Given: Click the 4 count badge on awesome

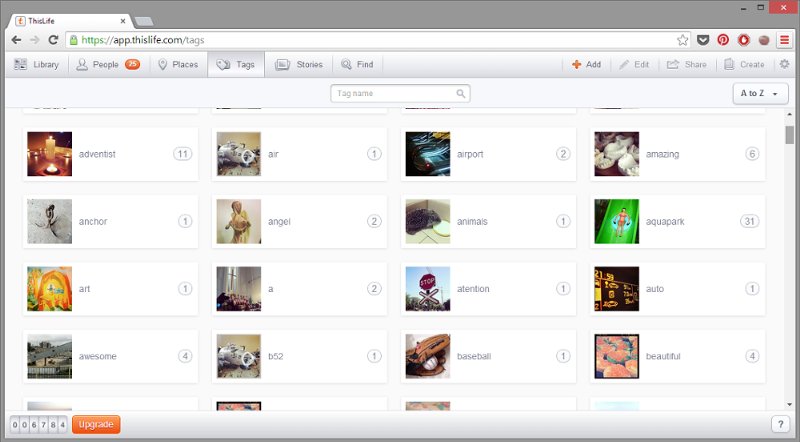Looking at the screenshot, I should (185, 356).
